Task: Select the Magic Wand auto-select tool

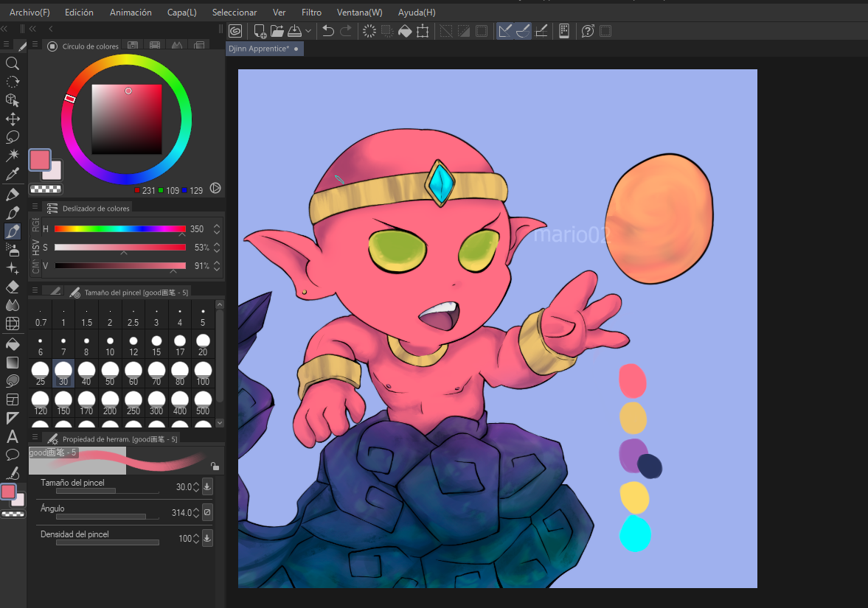Action: [x=13, y=156]
